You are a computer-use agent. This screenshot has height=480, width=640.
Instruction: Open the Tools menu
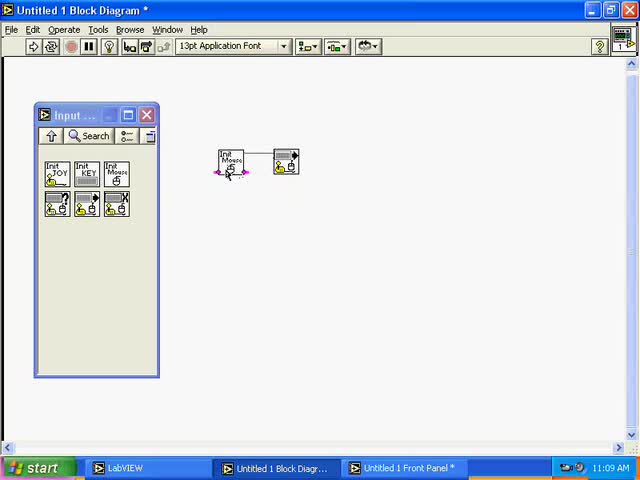98,30
